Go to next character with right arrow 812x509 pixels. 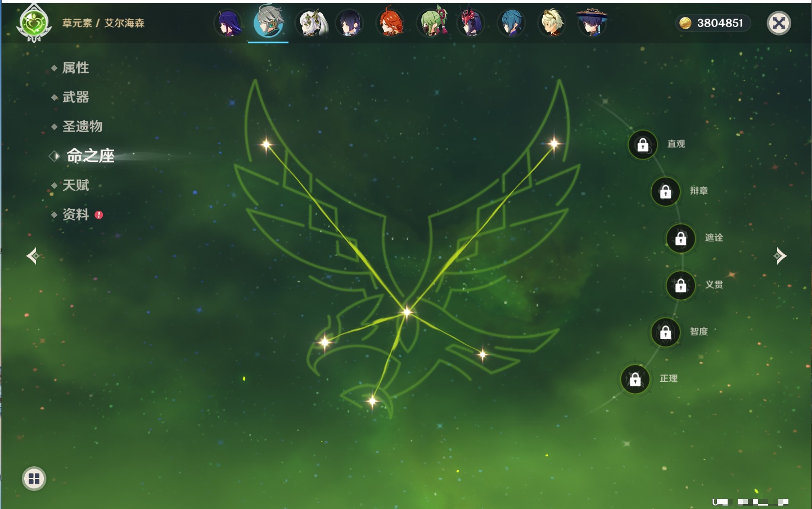click(780, 256)
